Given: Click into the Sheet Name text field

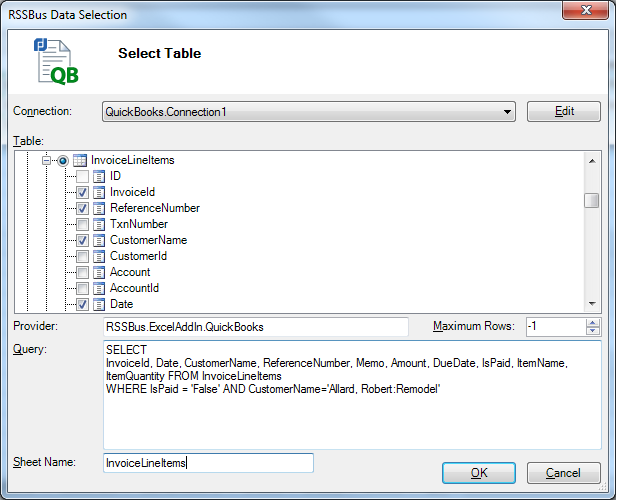Looking at the screenshot, I should (x=208, y=463).
